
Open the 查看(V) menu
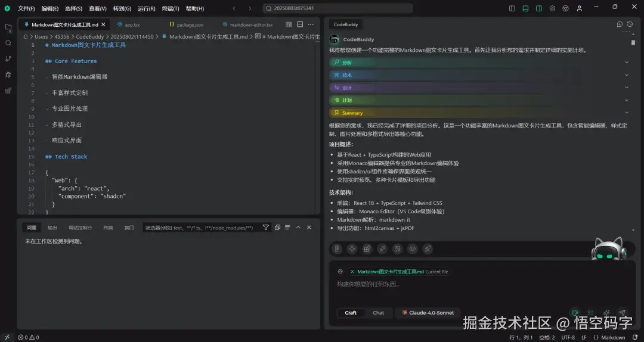[98, 8]
